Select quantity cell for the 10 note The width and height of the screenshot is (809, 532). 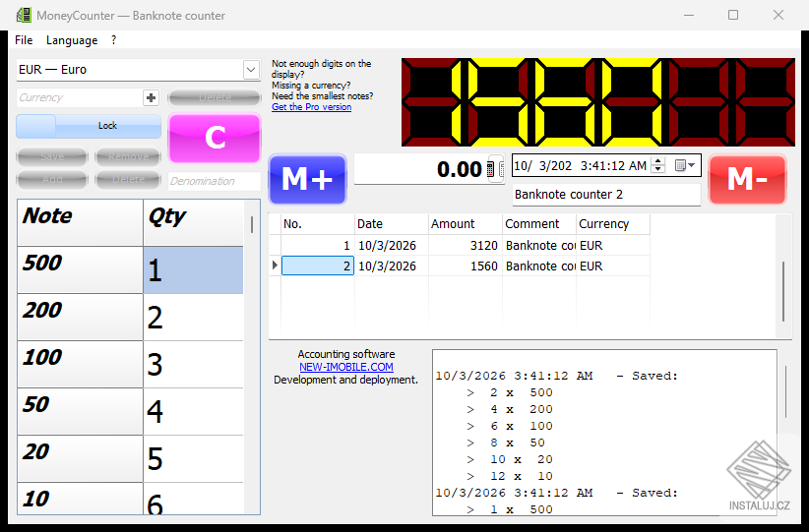click(194, 499)
